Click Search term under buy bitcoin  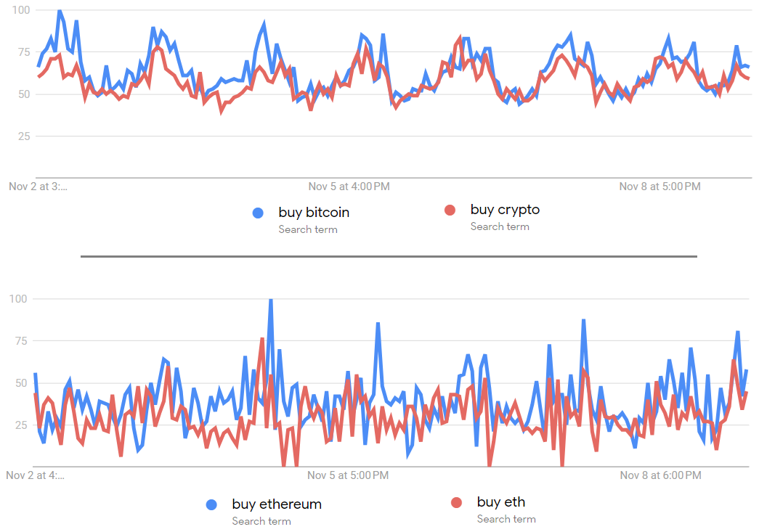[308, 229]
